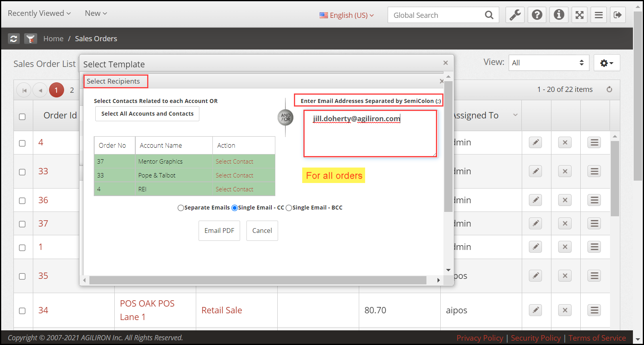Image resolution: width=644 pixels, height=345 pixels.
Task: Click the refresh icon beside breadcrumb
Action: (x=14, y=38)
